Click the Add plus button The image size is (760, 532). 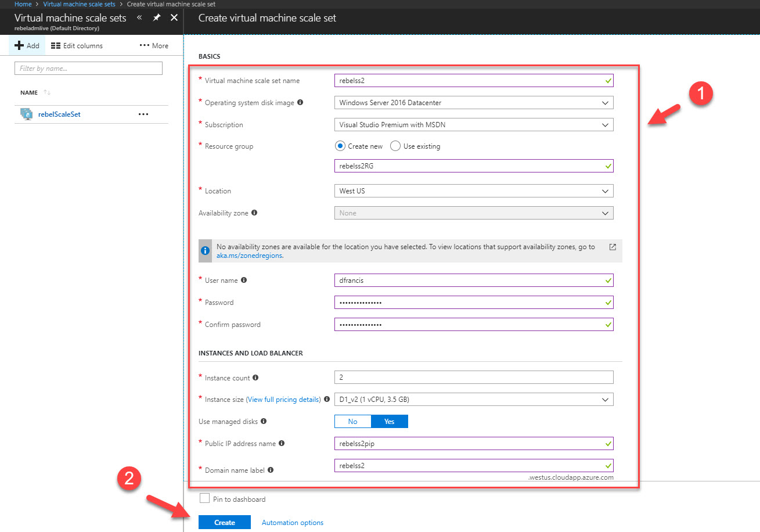(x=27, y=45)
